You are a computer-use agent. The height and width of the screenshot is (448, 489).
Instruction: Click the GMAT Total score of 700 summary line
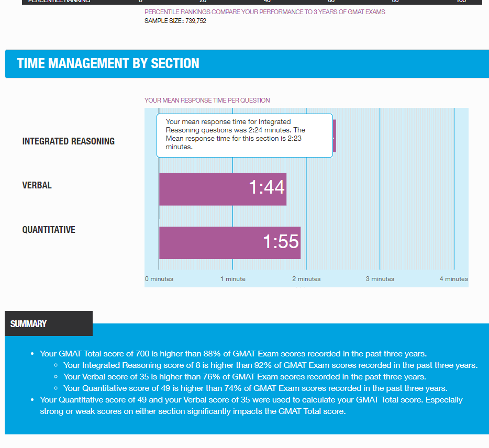tap(234, 354)
